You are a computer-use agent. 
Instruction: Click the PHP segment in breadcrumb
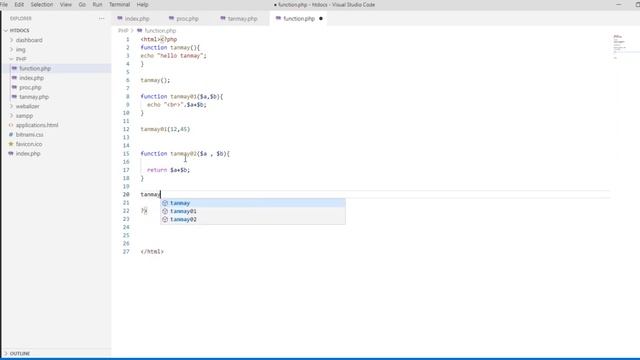[122, 31]
